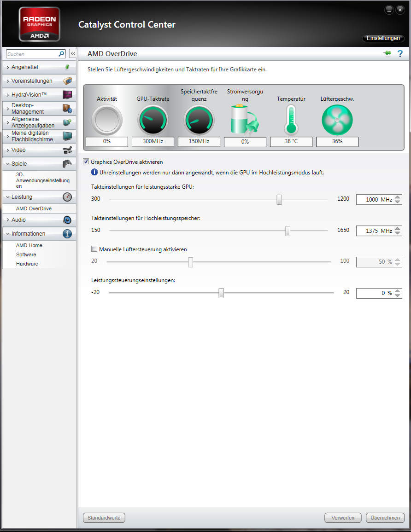Image resolution: width=411 pixels, height=532 pixels.
Task: Expand the Audio section
Action: click(x=8, y=220)
